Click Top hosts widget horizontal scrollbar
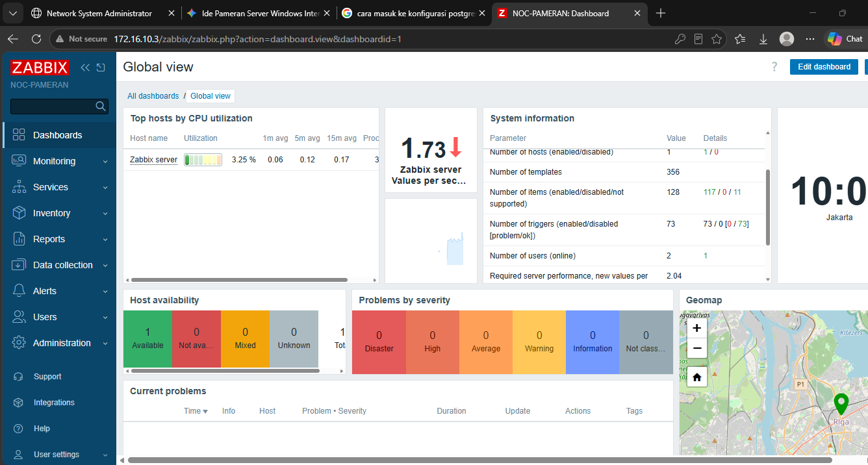The image size is (868, 465). coord(239,280)
